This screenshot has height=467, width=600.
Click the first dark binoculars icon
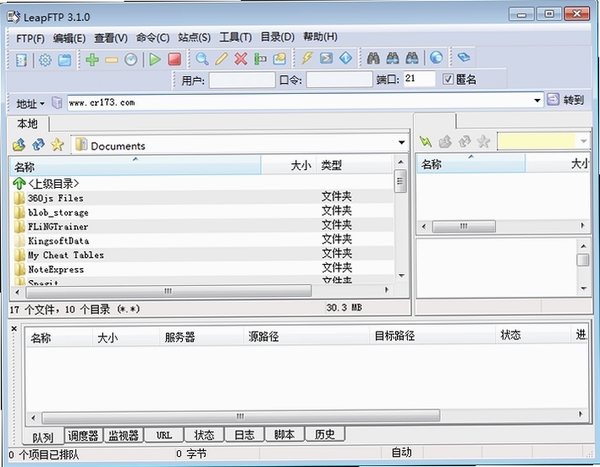373,58
